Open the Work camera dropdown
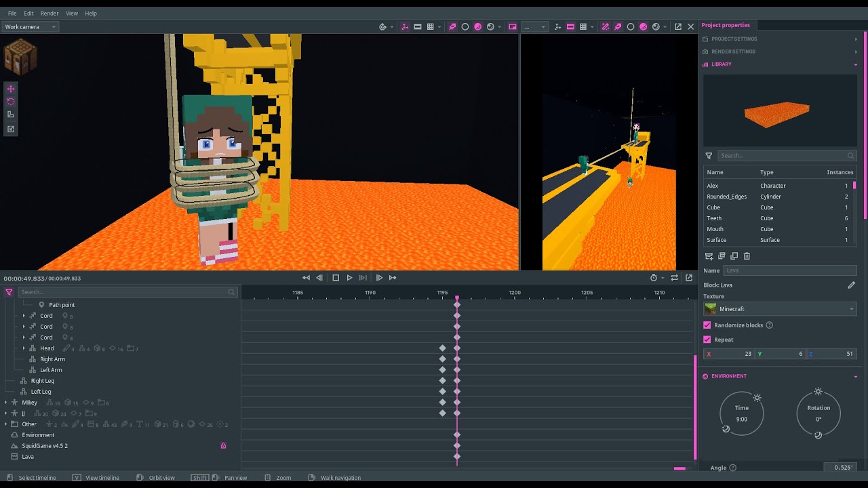 (31, 27)
